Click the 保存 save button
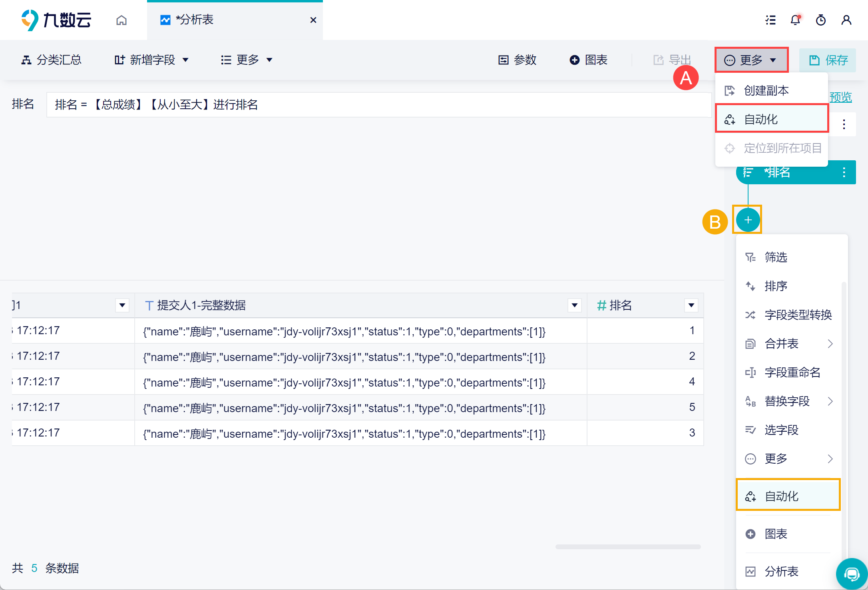The image size is (868, 590). (827, 60)
